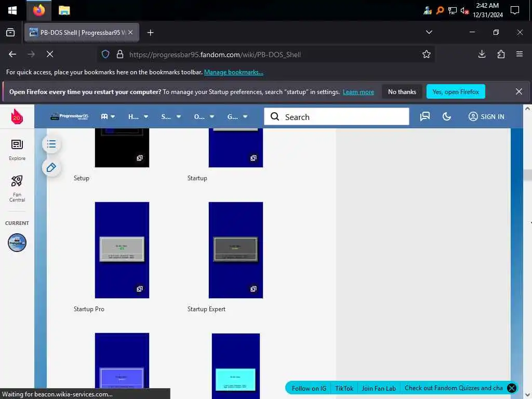
Task: Click the Startup Pro caption
Action: (89, 309)
